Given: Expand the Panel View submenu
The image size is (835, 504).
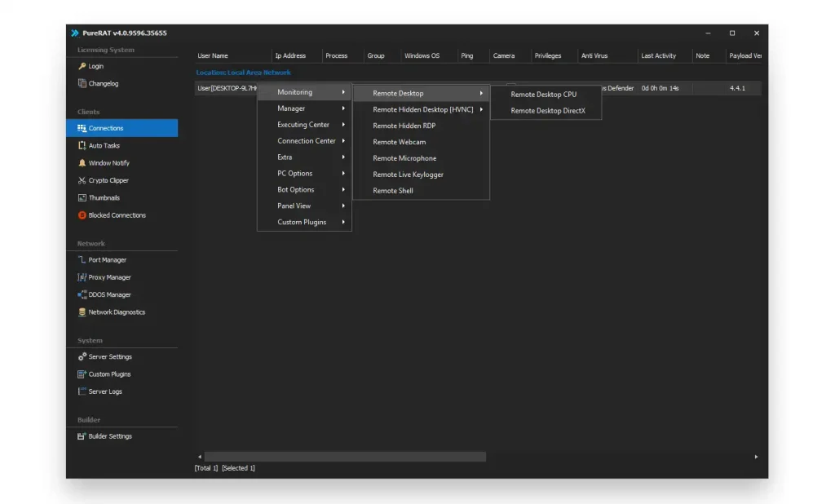Looking at the screenshot, I should click(x=343, y=206).
